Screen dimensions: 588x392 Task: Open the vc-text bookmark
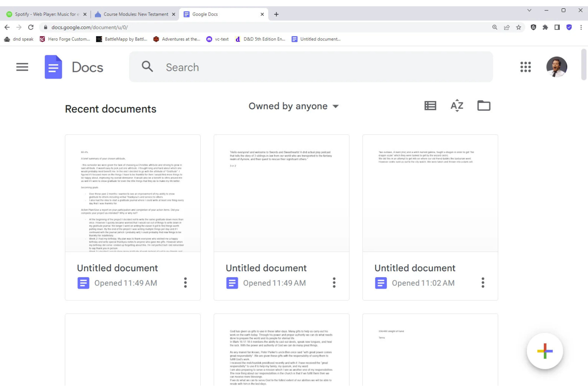click(217, 39)
